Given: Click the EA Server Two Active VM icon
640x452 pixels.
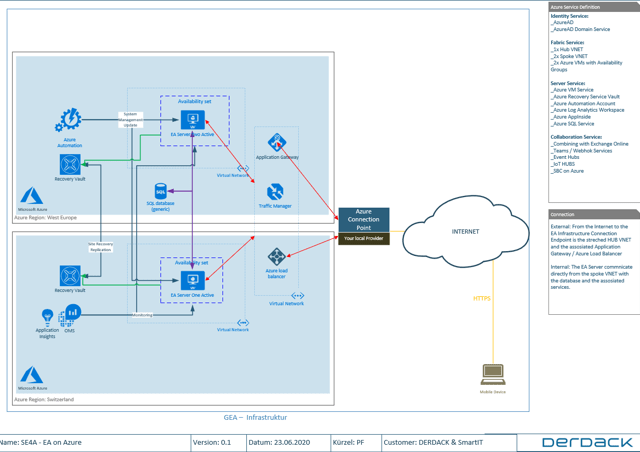Looking at the screenshot, I should click(193, 120).
